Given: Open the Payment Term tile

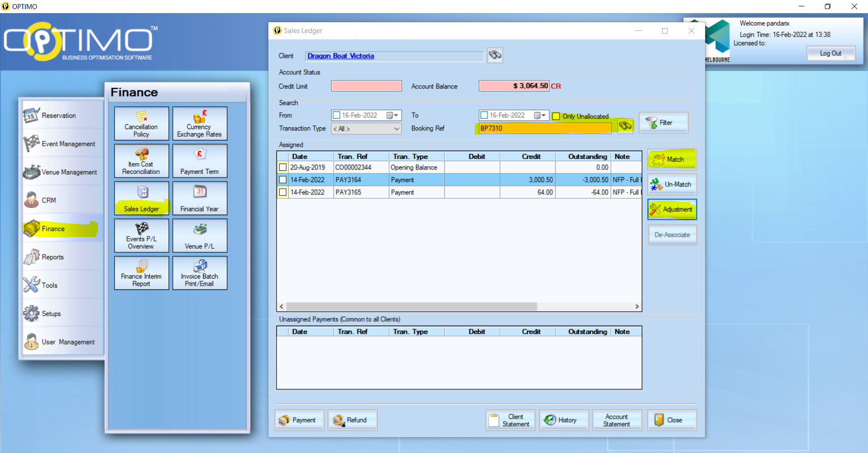Looking at the screenshot, I should [200, 161].
